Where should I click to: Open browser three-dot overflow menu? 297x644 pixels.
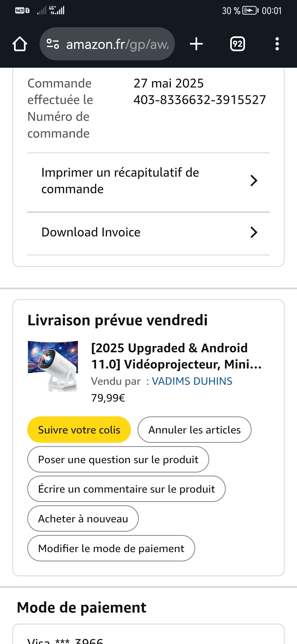(x=277, y=44)
